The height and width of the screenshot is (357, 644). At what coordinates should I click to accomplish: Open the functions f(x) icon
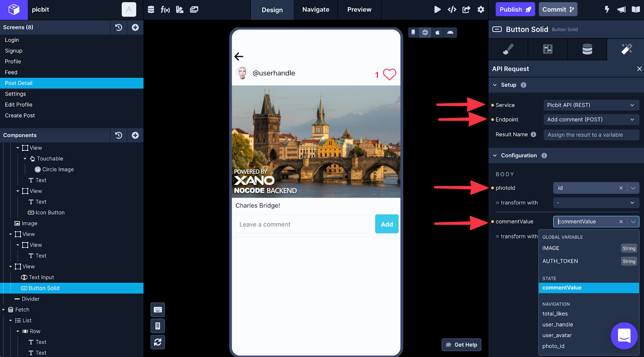pos(165,10)
